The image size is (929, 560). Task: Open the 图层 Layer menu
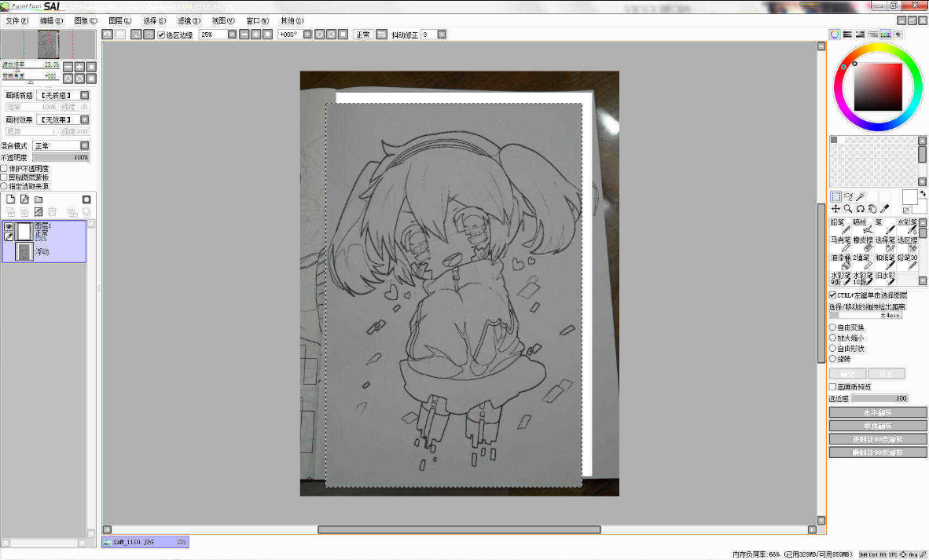tap(119, 20)
